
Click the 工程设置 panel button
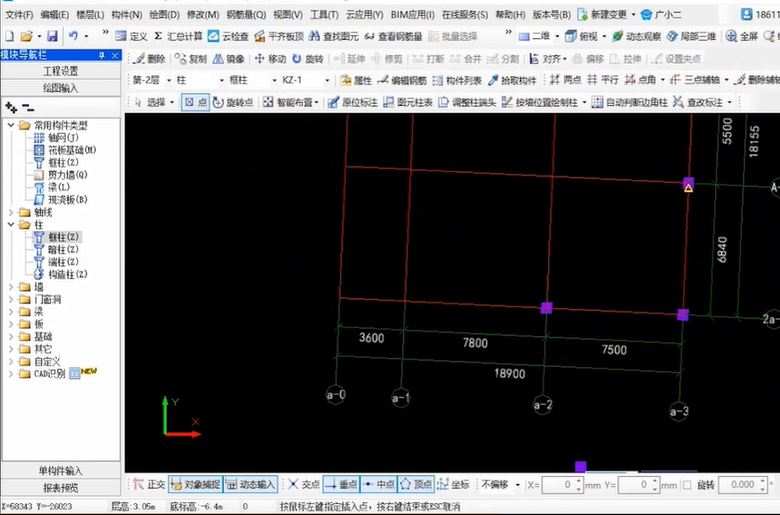pyautogui.click(x=61, y=71)
